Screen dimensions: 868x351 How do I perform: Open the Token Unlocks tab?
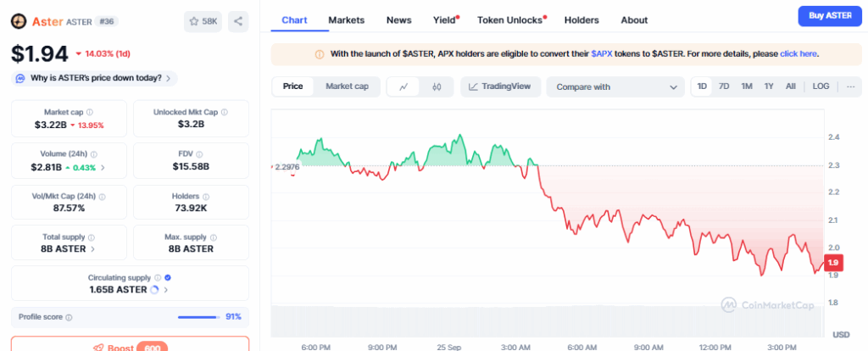[x=509, y=19]
